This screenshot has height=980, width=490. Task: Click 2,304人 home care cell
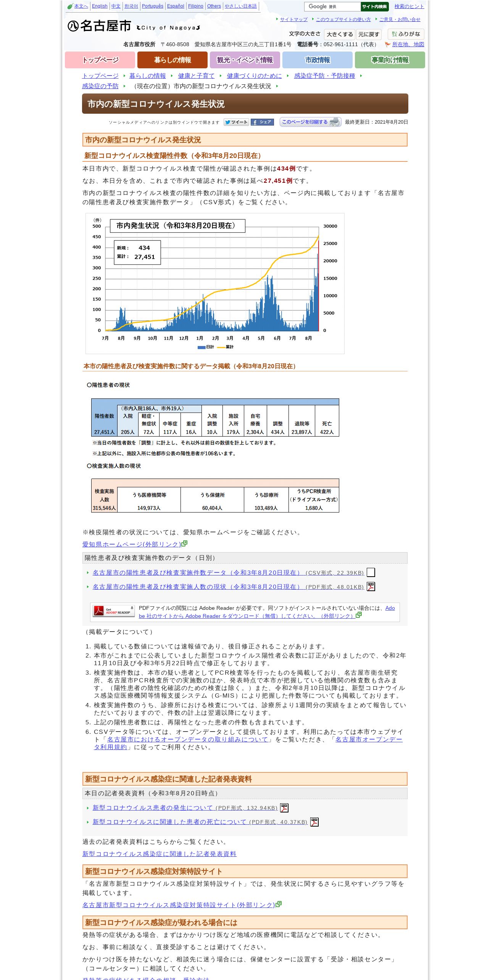coord(255,432)
